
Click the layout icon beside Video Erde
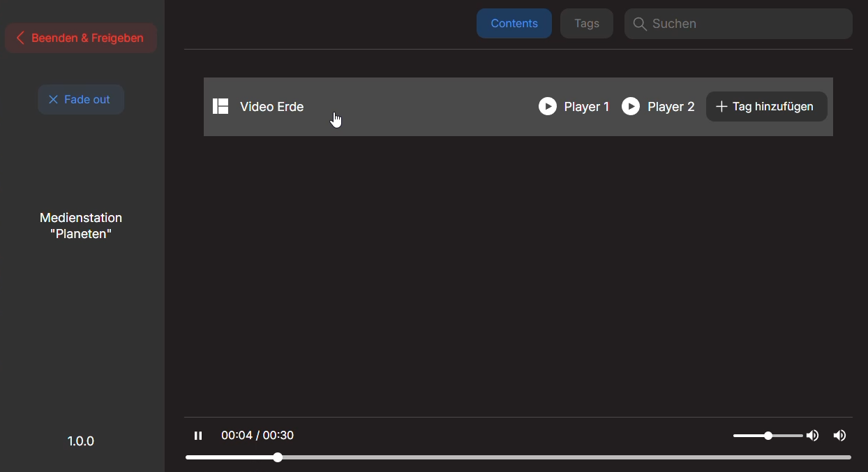coord(220,106)
